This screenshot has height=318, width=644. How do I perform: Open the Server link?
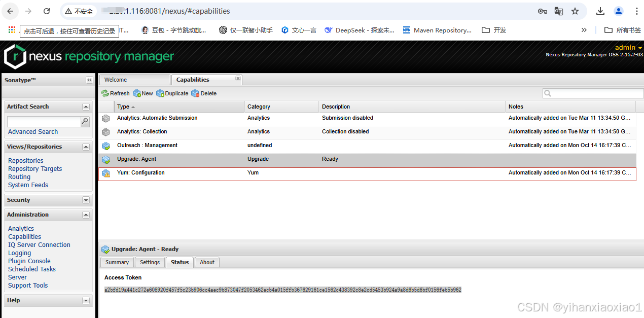[17, 277]
